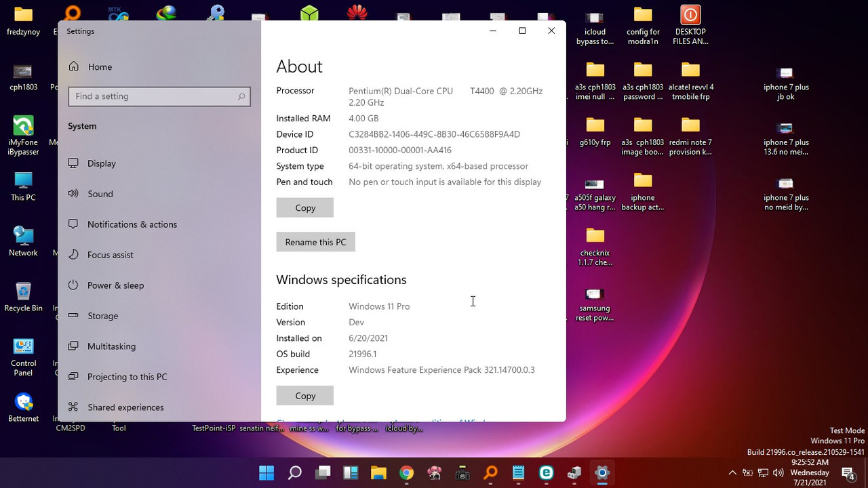Select the Betternet desktop icon

pos(23,407)
